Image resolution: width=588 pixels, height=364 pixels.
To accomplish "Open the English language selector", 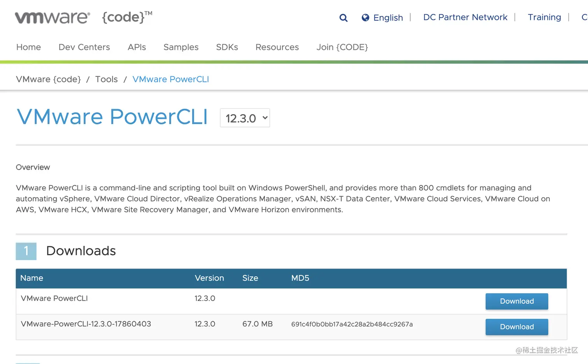I will 388,17.
